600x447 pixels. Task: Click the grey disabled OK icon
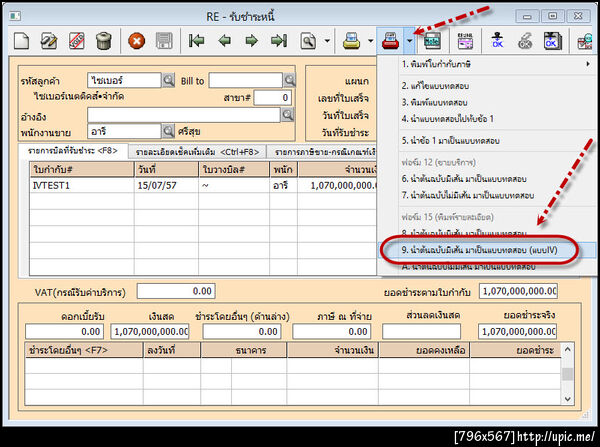pos(525,41)
